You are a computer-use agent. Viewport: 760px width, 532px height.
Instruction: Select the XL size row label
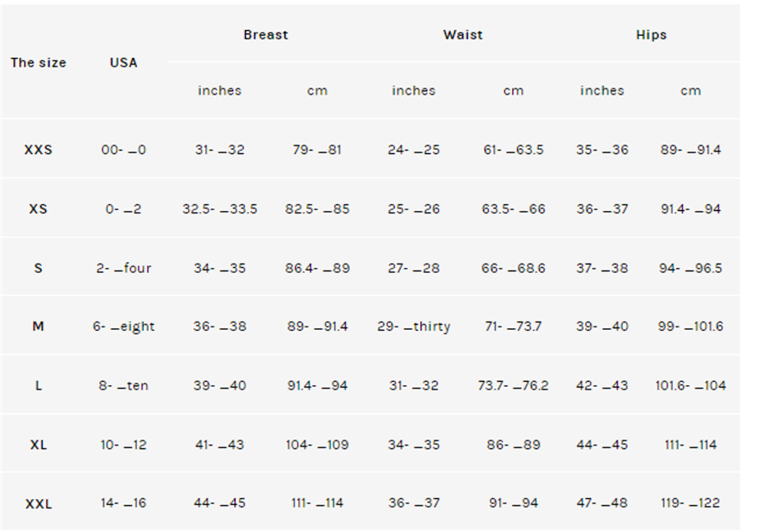pos(38,445)
